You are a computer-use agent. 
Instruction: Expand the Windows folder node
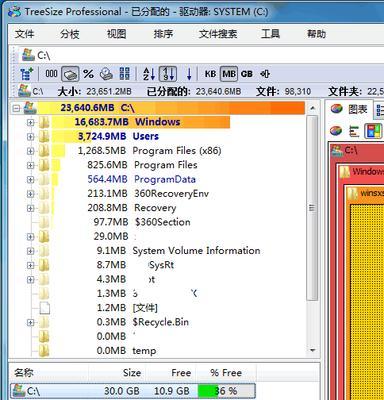[30, 123]
